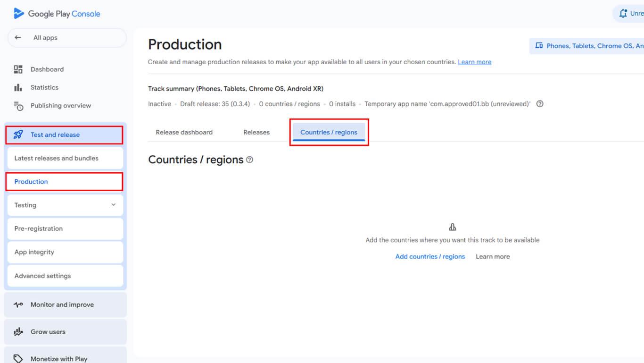Open the Pre-registration page

pos(39,228)
